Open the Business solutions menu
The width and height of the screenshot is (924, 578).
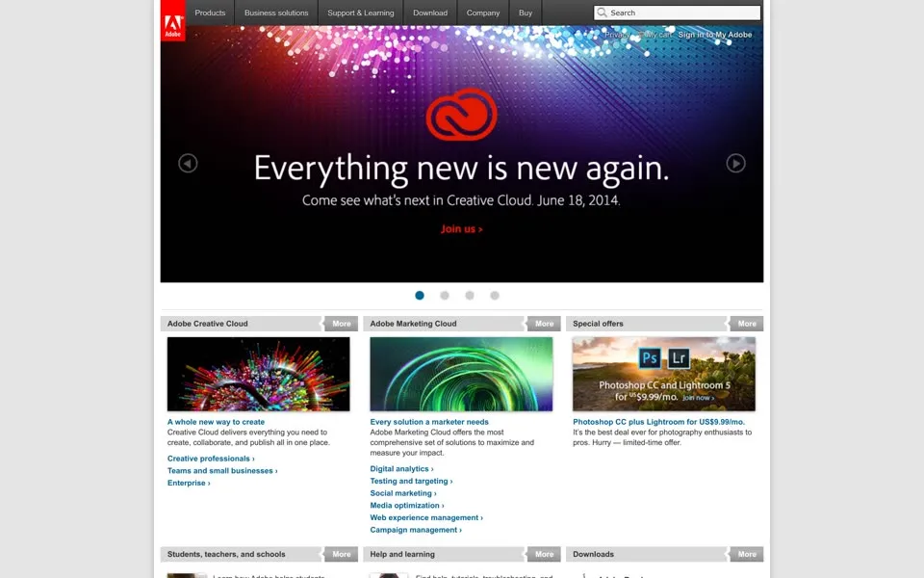(276, 13)
